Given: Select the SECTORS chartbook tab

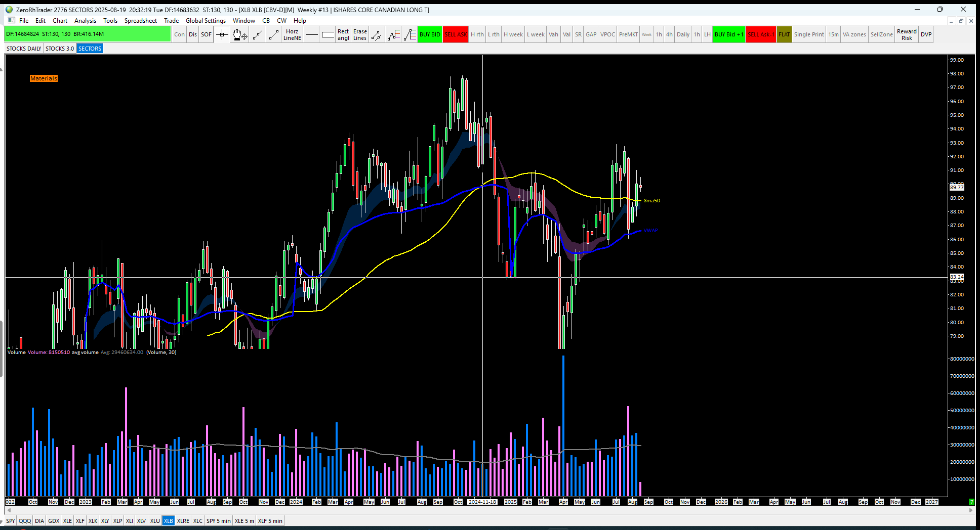Looking at the screenshot, I should pyautogui.click(x=90, y=49).
